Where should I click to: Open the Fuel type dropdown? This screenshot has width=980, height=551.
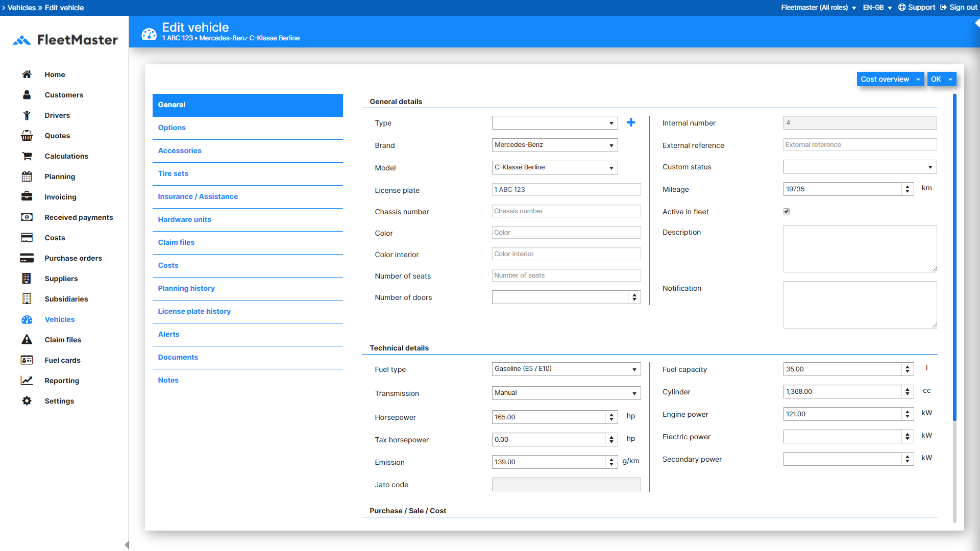click(x=567, y=369)
